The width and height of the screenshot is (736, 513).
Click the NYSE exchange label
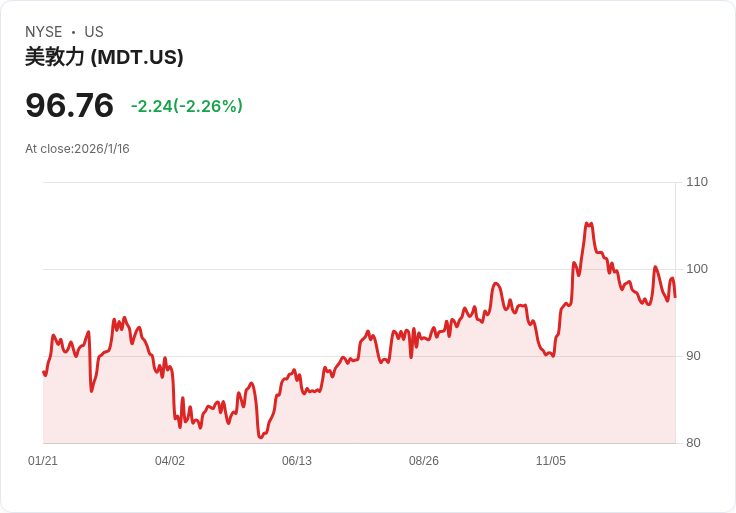43,32
